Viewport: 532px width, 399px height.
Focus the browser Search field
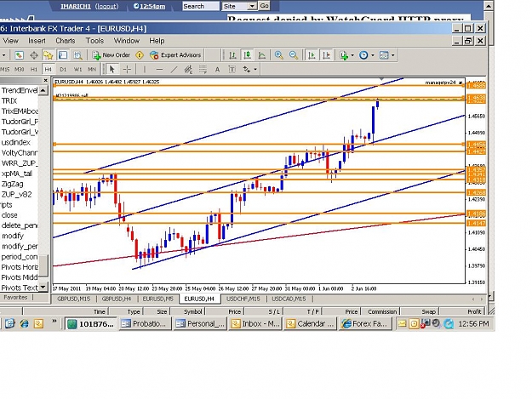pyautogui.click(x=201, y=6)
